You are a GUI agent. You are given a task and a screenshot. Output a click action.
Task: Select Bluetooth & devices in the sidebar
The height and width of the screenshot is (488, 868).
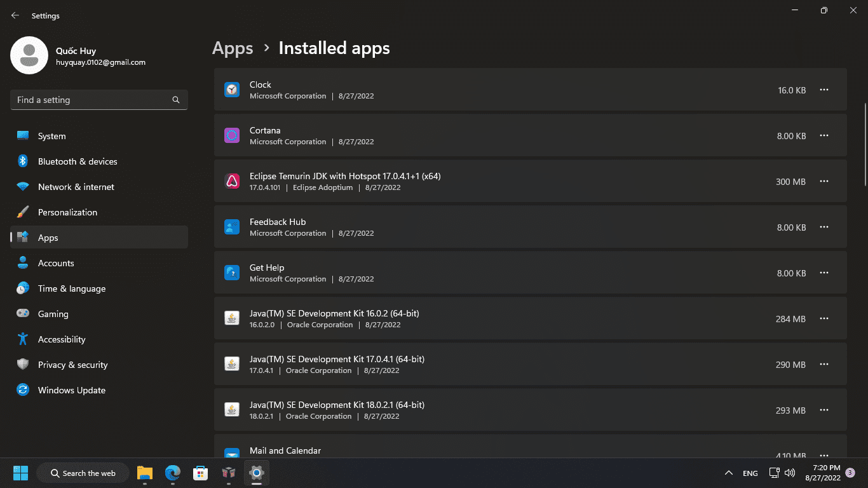[78, 161]
